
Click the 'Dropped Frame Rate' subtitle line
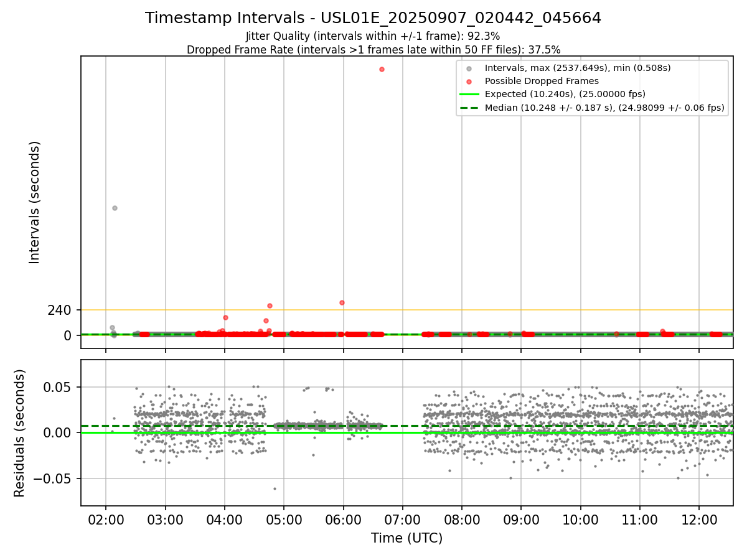[374, 50]
